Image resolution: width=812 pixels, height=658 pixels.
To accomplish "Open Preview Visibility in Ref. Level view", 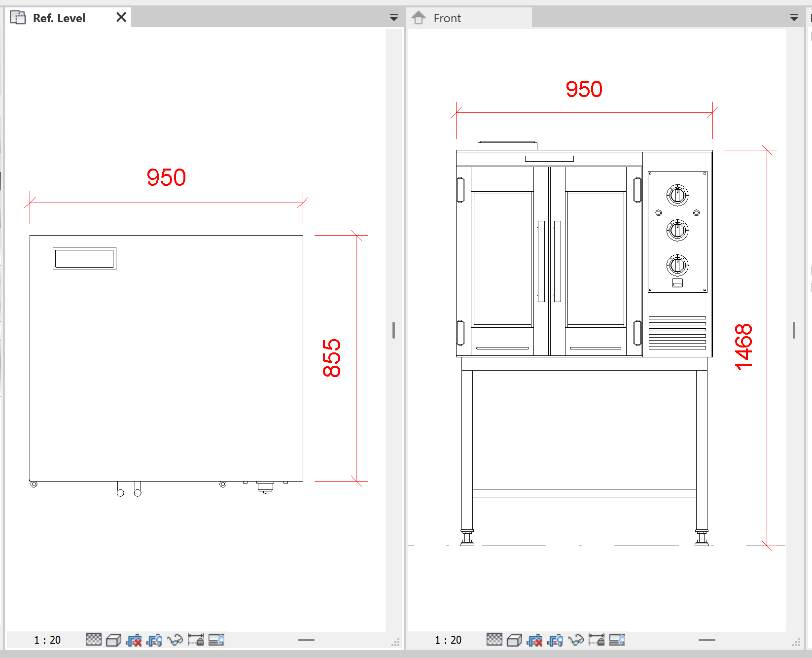I will [216, 640].
